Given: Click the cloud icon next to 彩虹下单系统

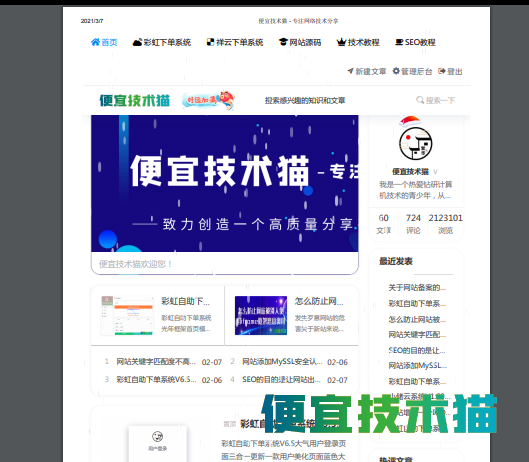Looking at the screenshot, I should [137, 42].
